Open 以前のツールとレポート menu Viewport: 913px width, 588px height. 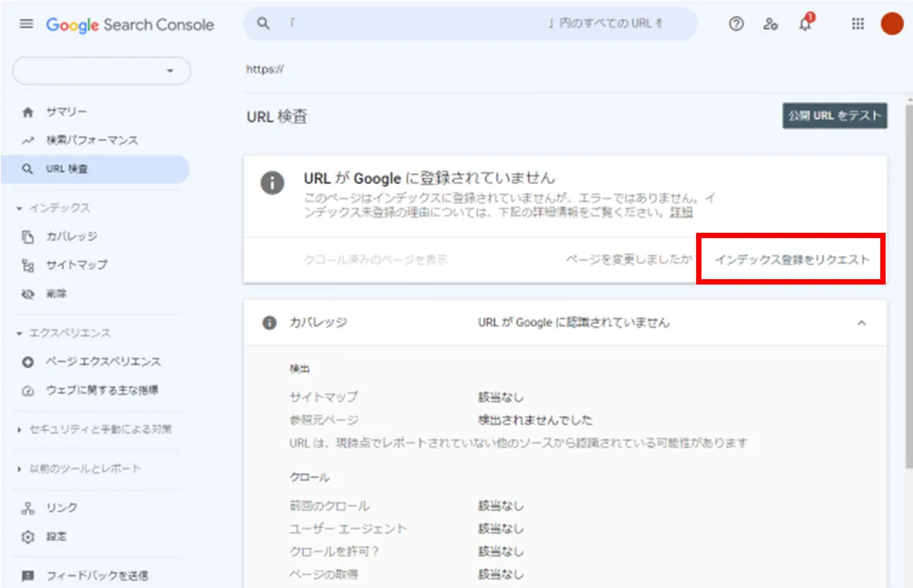tap(84, 469)
